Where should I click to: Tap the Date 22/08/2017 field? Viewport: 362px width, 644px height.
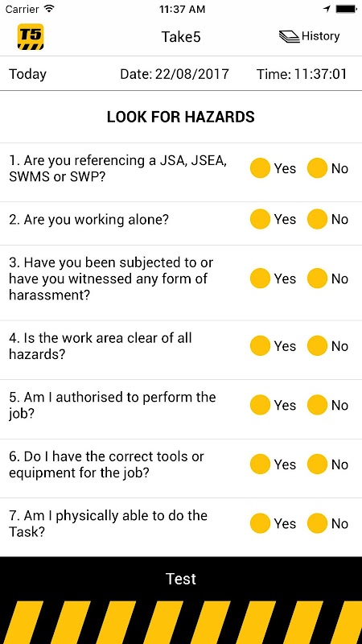pyautogui.click(x=175, y=74)
